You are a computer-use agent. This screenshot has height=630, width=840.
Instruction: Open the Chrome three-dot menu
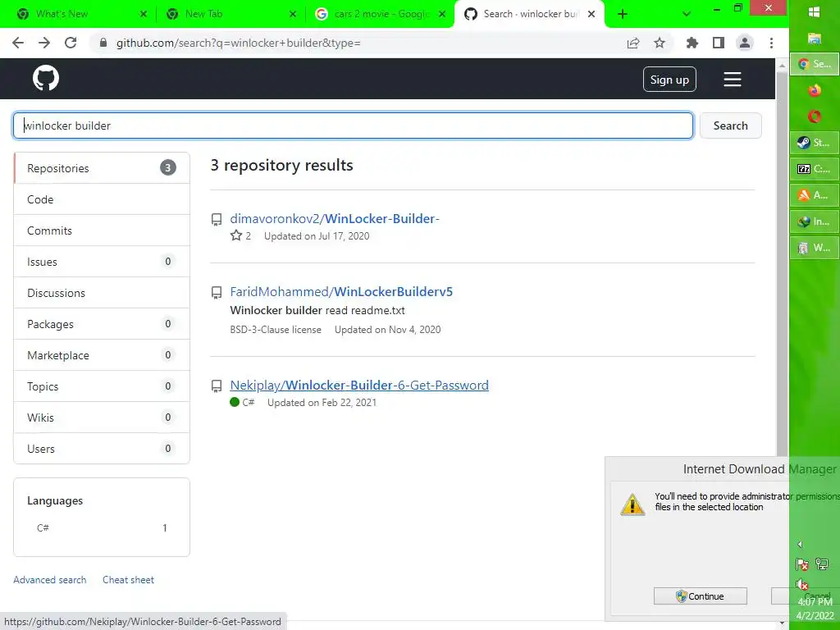pyautogui.click(x=771, y=43)
